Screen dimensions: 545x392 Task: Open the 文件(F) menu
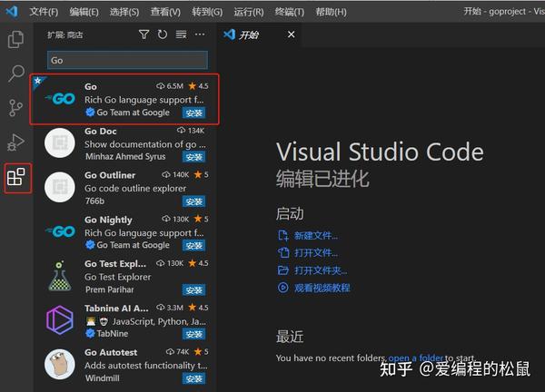click(x=44, y=12)
